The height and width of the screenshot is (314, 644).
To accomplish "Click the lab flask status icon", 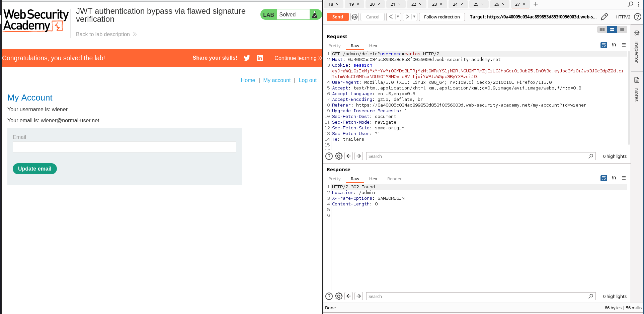I will click(315, 14).
